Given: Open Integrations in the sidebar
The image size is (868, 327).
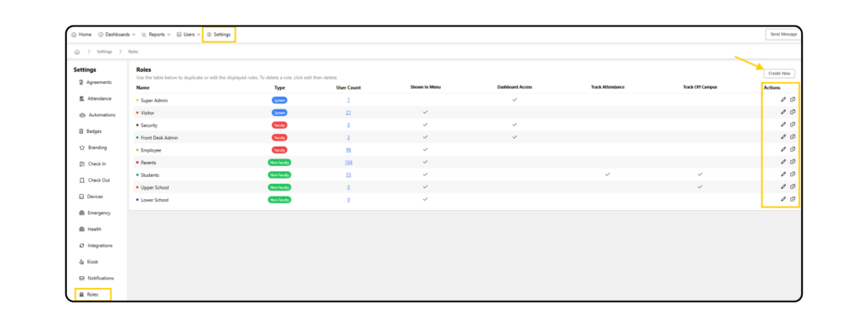Looking at the screenshot, I should tap(96, 246).
